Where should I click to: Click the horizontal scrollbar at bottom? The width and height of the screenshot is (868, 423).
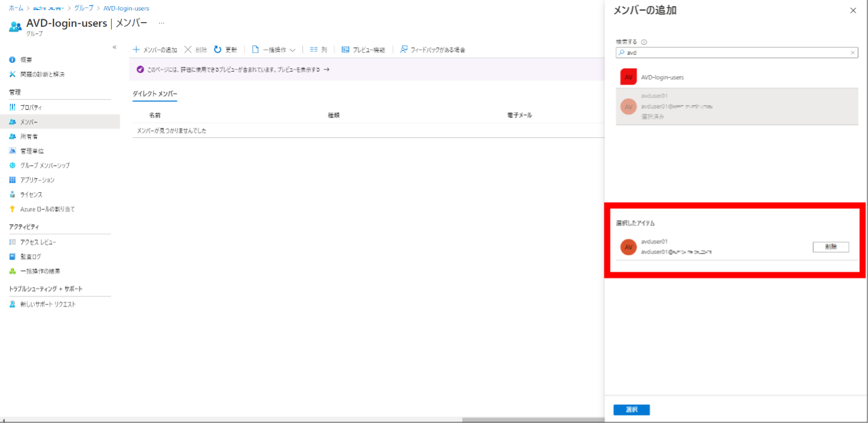point(532,420)
